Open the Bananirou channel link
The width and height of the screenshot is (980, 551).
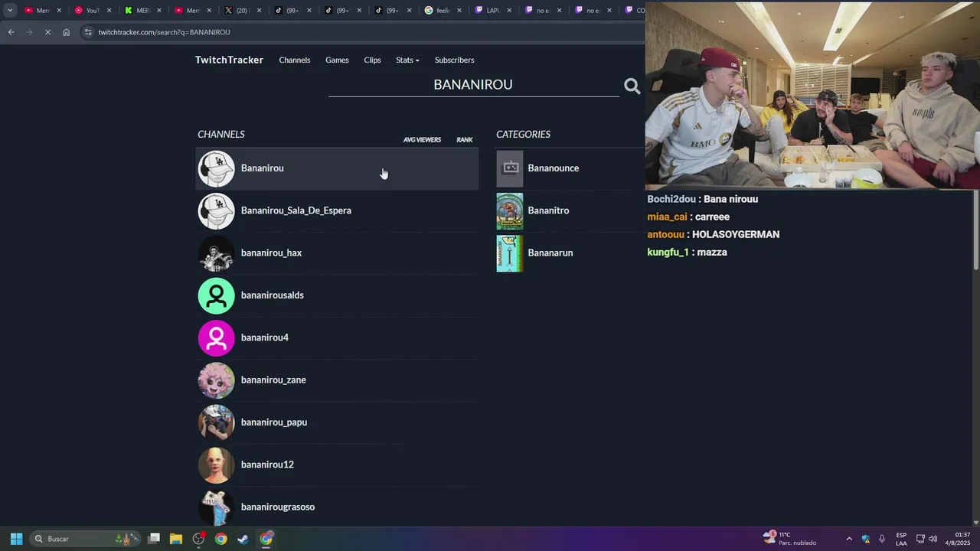[x=262, y=168]
